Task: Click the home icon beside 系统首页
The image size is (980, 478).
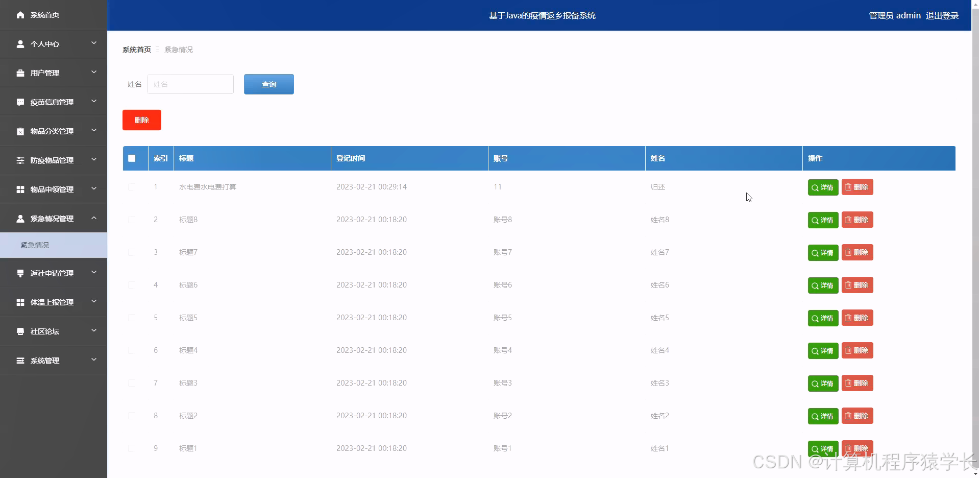Action: pos(20,15)
